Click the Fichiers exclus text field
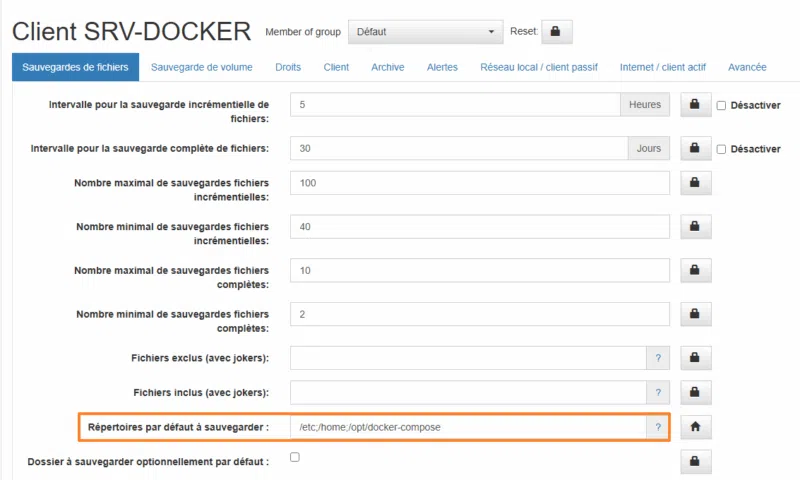Image resolution: width=800 pixels, height=480 pixels. click(468, 358)
